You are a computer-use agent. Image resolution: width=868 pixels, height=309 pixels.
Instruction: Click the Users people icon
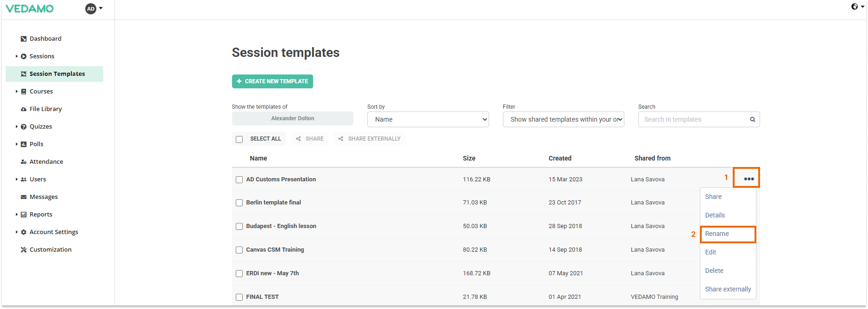coord(24,179)
